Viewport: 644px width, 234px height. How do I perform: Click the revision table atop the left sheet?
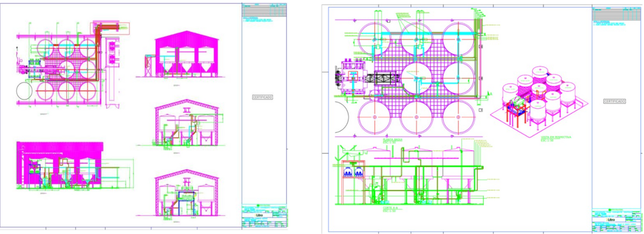click(264, 10)
